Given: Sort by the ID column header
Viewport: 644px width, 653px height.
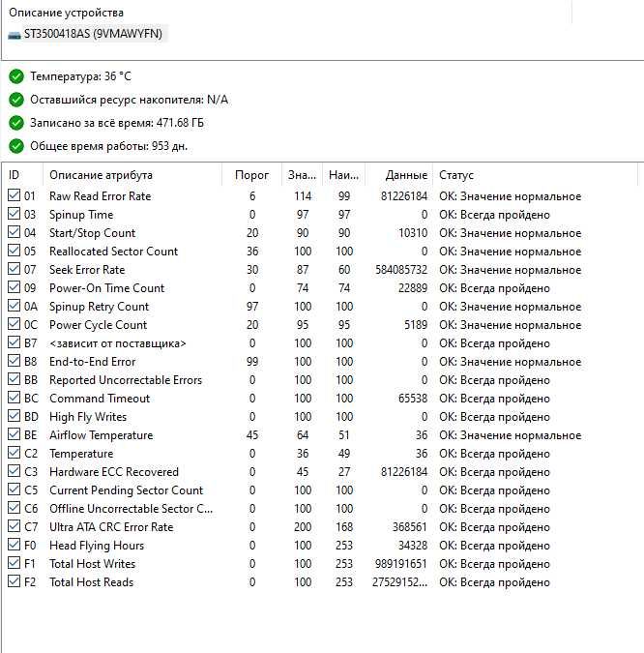Looking at the screenshot, I should tap(22, 175).
